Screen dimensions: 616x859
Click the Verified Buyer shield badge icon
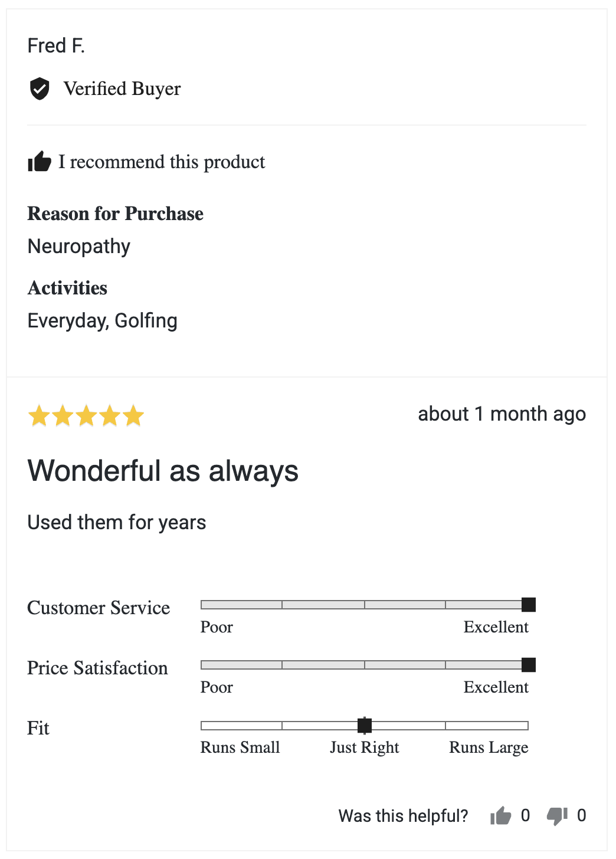[40, 89]
